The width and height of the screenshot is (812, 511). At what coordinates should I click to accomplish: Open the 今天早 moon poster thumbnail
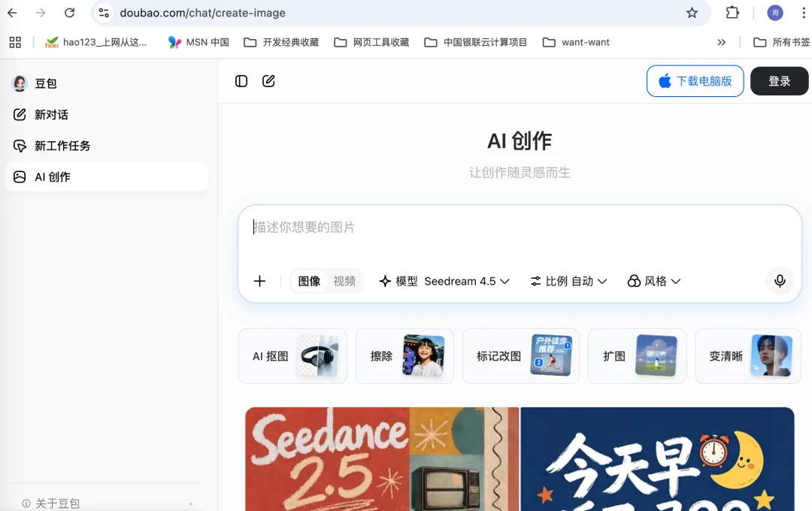tap(657, 459)
